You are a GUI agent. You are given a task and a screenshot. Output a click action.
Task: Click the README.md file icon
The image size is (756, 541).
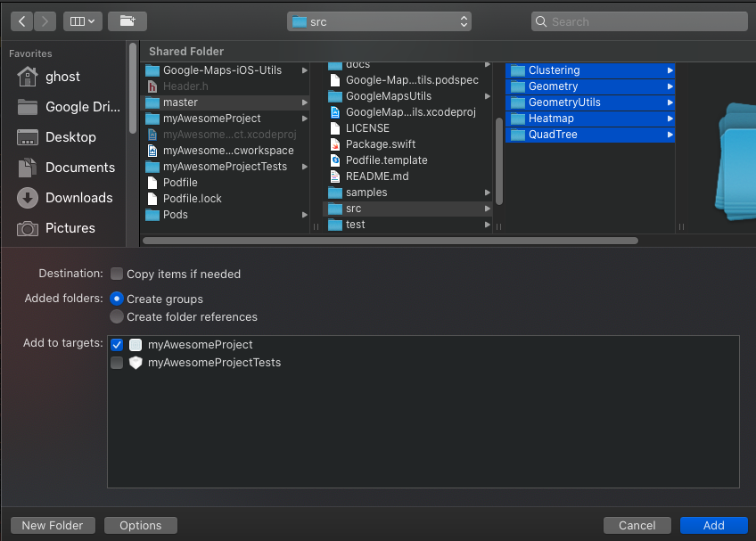[x=335, y=176]
